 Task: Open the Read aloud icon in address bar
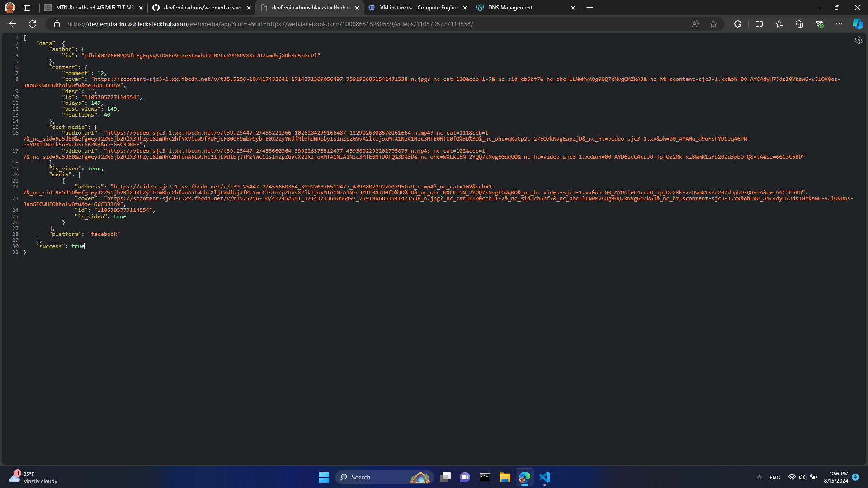[x=695, y=24]
